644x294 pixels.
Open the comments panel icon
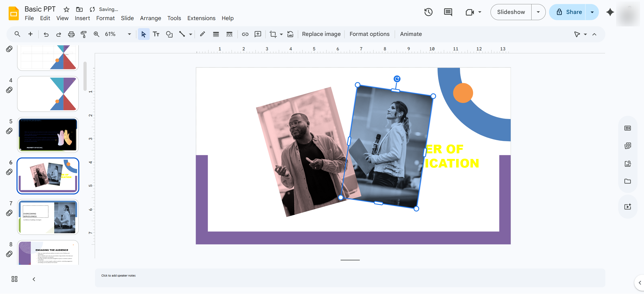pyautogui.click(x=448, y=12)
